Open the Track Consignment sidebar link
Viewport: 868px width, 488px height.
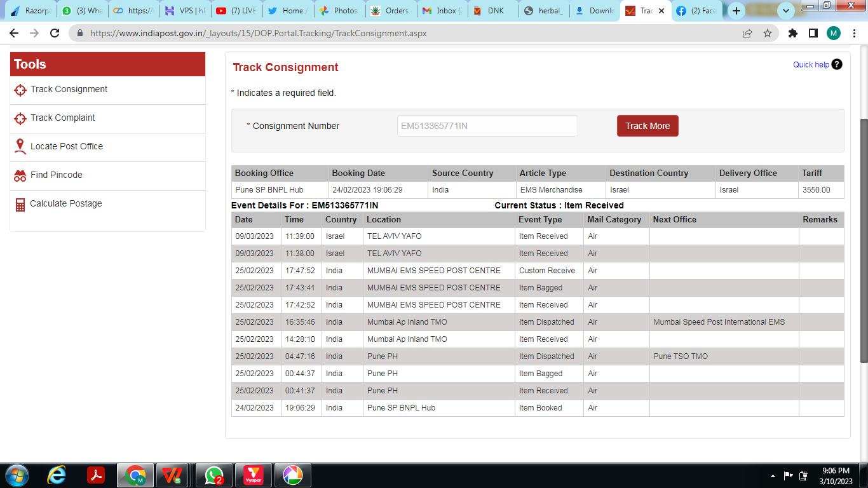69,89
